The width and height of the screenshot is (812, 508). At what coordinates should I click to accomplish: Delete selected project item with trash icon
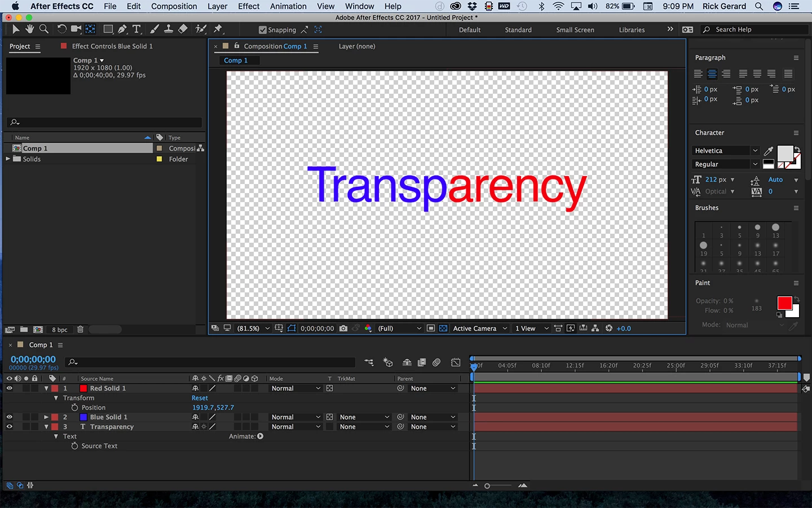(80, 329)
